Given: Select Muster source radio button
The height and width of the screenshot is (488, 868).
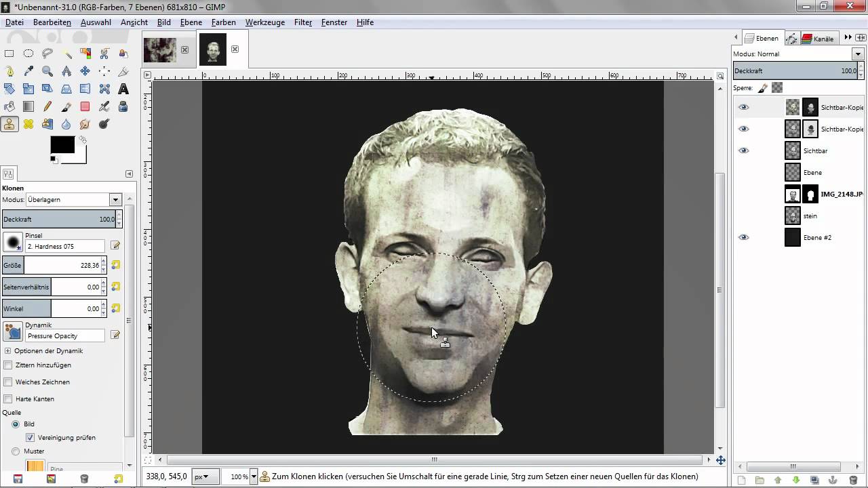Looking at the screenshot, I should point(16,451).
